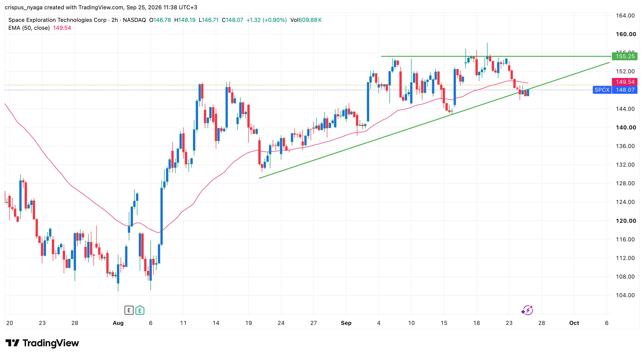
Task: Click the Oct label on time axis
Action: coord(574,323)
